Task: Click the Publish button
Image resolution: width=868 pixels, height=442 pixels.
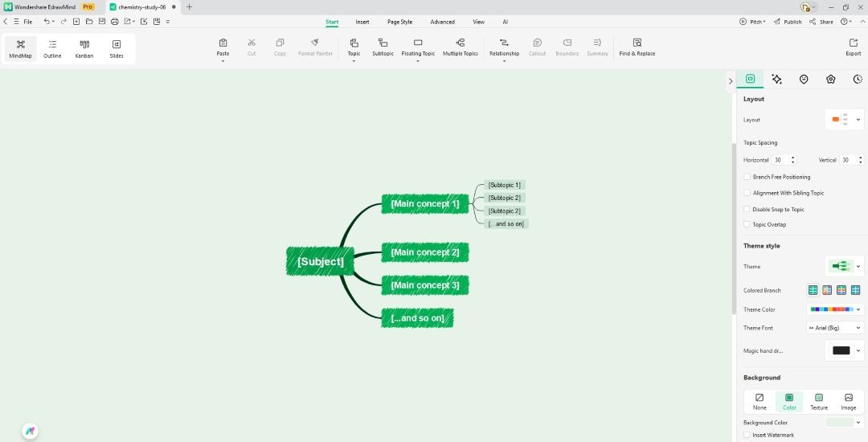Action: tap(788, 22)
